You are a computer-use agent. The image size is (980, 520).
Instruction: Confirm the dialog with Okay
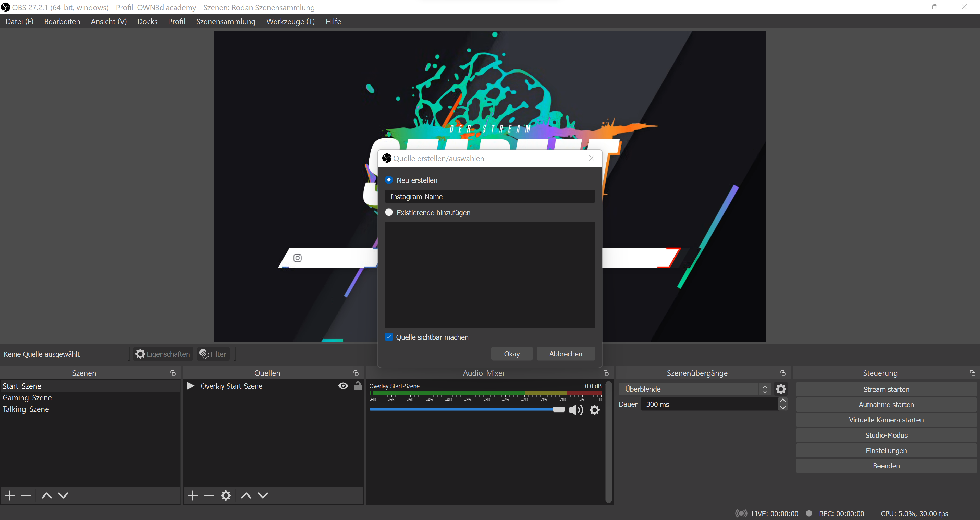click(x=512, y=354)
